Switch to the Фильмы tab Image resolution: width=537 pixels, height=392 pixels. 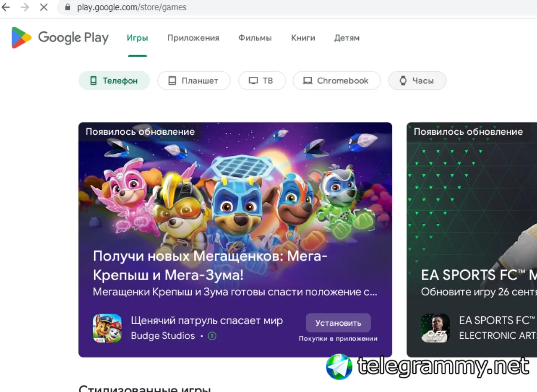[x=255, y=38]
